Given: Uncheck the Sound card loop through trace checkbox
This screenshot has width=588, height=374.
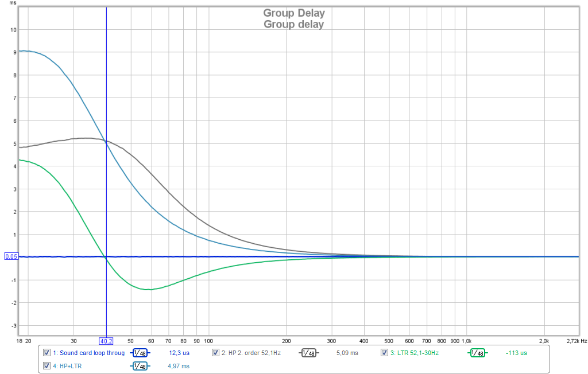Looking at the screenshot, I should (47, 353).
